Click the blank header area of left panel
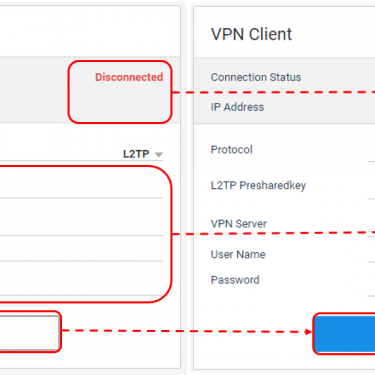The width and height of the screenshot is (375, 375). (90, 32)
